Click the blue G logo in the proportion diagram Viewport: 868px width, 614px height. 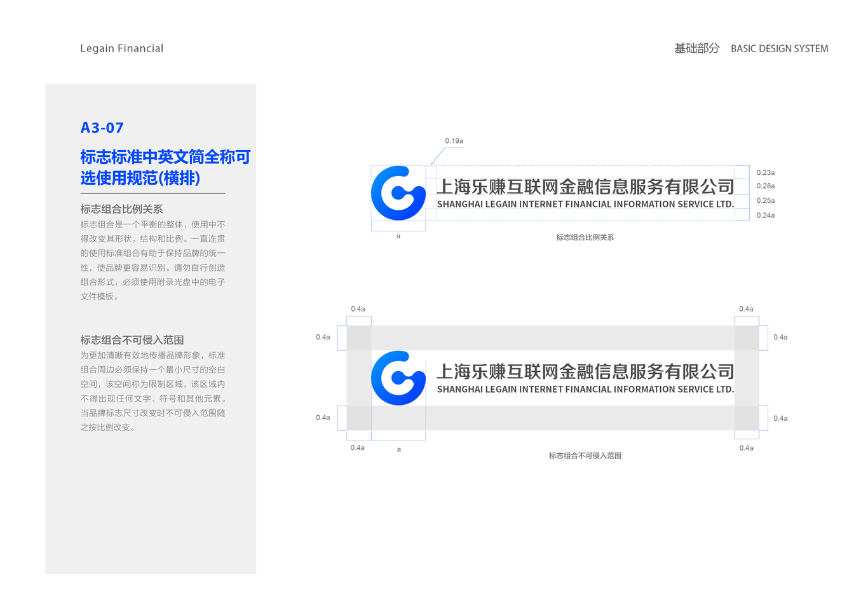pyautogui.click(x=398, y=193)
